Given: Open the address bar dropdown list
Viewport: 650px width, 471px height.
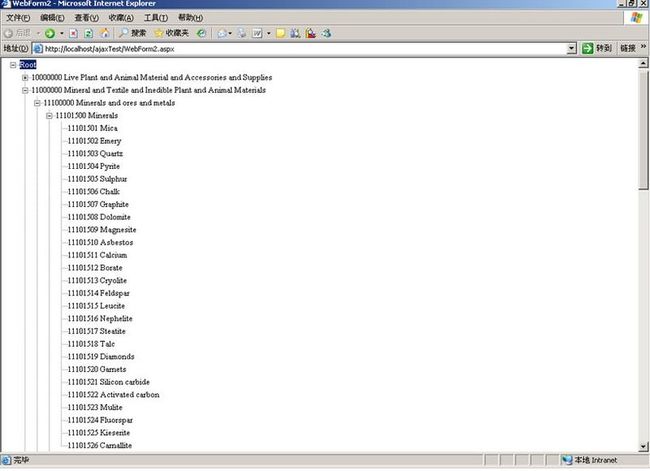Looking at the screenshot, I should pos(572,49).
